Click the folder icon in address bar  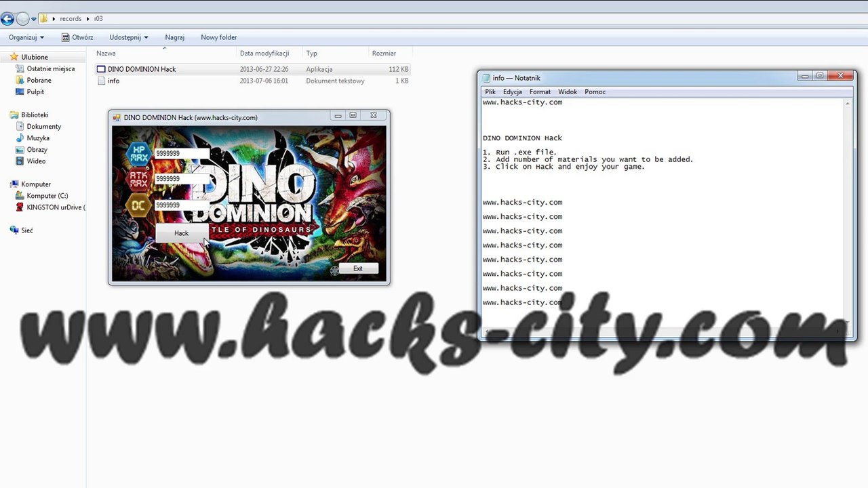tap(43, 19)
